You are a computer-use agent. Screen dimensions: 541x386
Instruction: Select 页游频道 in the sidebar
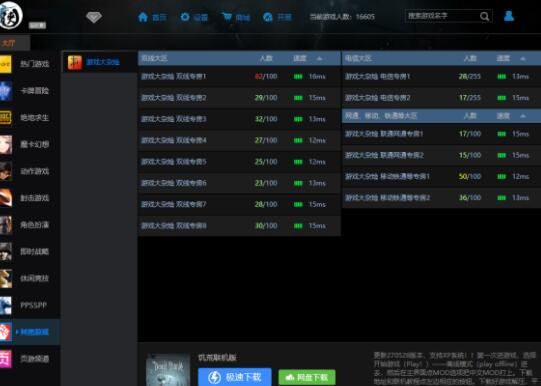click(x=35, y=359)
